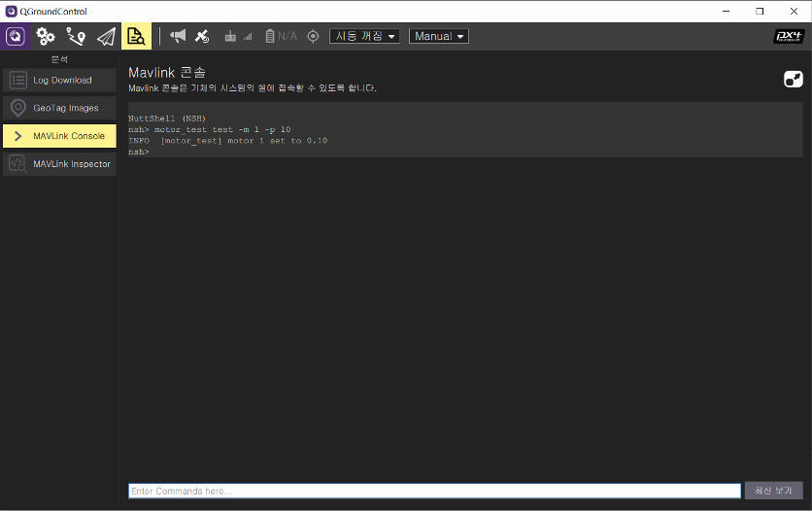Switch to Fly view paper plane icon
The image size is (812, 511).
point(106,36)
